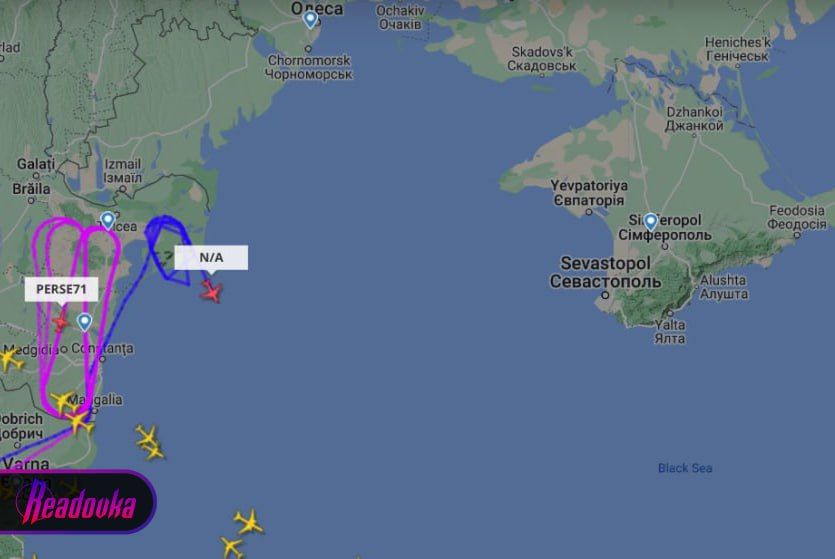Click the red aircraft labeled N/A
The image size is (835, 559).
click(x=212, y=291)
